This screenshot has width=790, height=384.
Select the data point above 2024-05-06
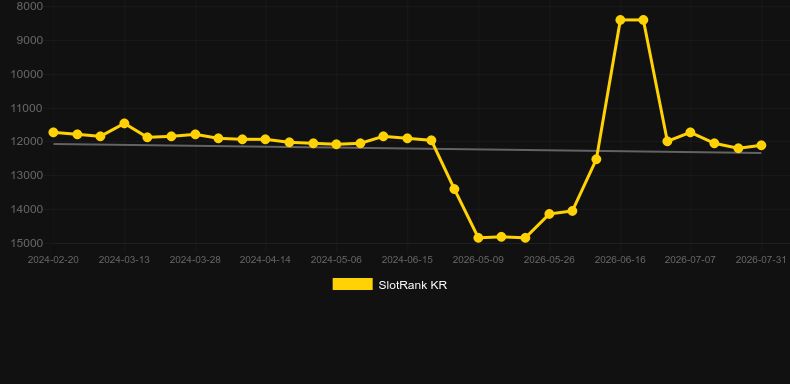coord(336,144)
